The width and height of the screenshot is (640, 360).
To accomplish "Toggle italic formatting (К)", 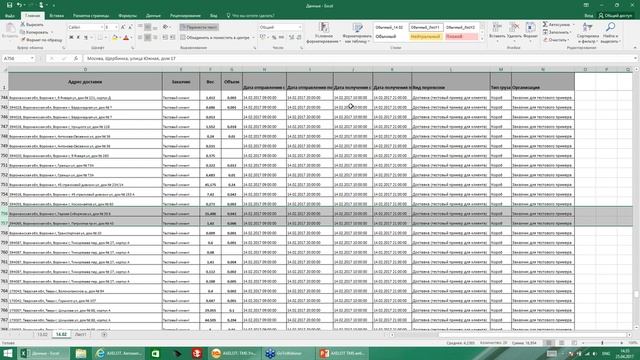I will click(x=78, y=37).
